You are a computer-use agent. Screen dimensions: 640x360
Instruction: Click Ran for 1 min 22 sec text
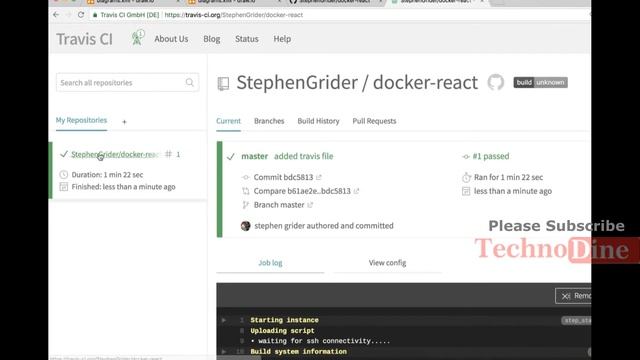[509, 177]
